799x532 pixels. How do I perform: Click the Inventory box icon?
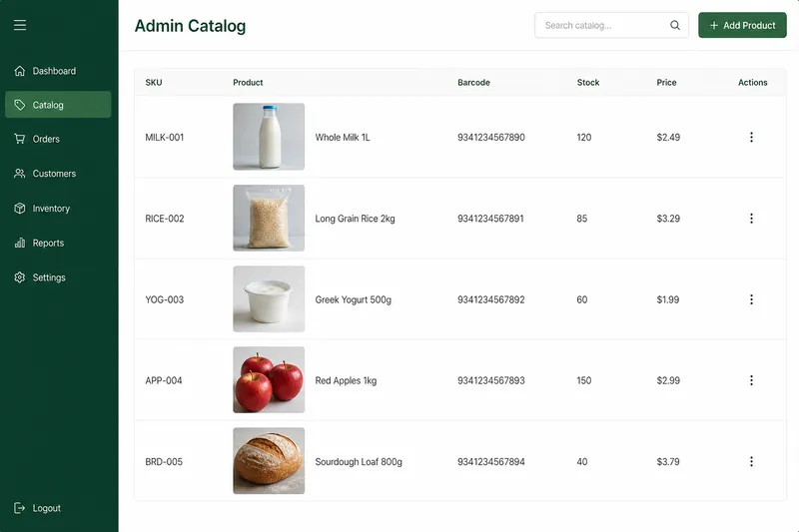coord(19,209)
